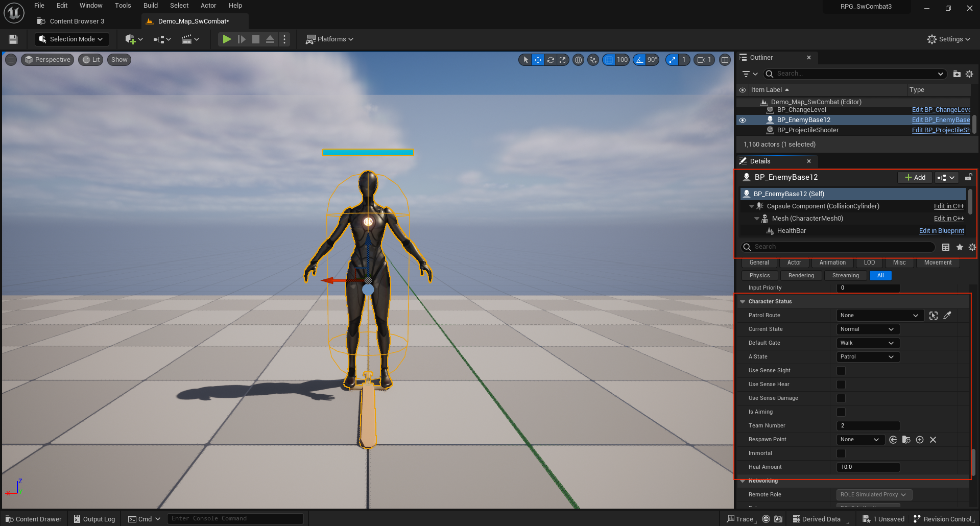Lock the Details panel selection
Image resolution: width=980 pixels, height=526 pixels.
(968, 177)
